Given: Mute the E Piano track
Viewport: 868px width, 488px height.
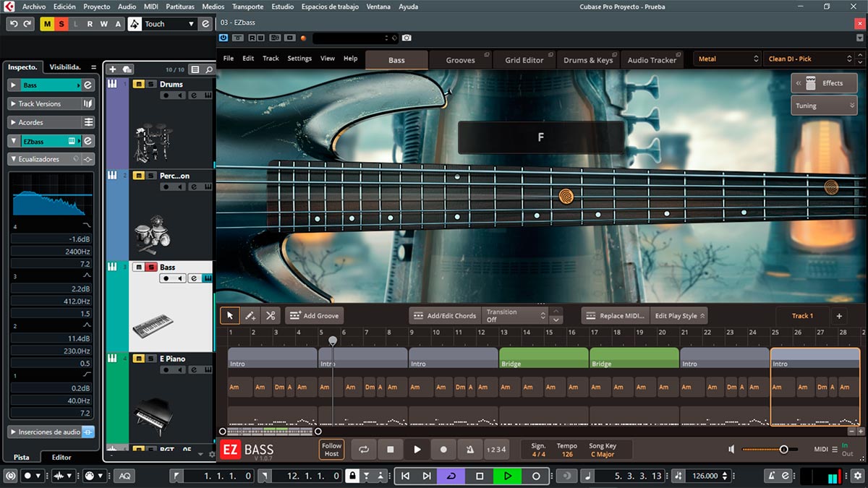Looking at the screenshot, I should click(139, 359).
